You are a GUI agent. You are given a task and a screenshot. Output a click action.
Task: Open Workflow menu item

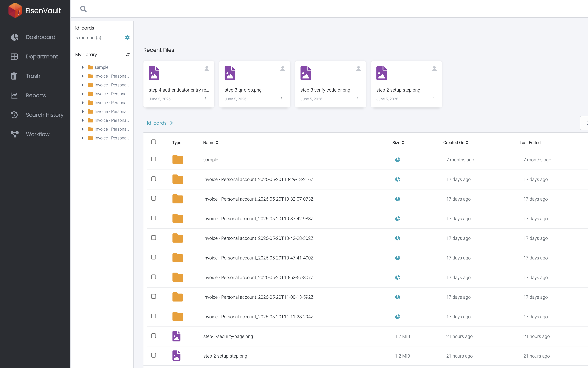coord(38,134)
